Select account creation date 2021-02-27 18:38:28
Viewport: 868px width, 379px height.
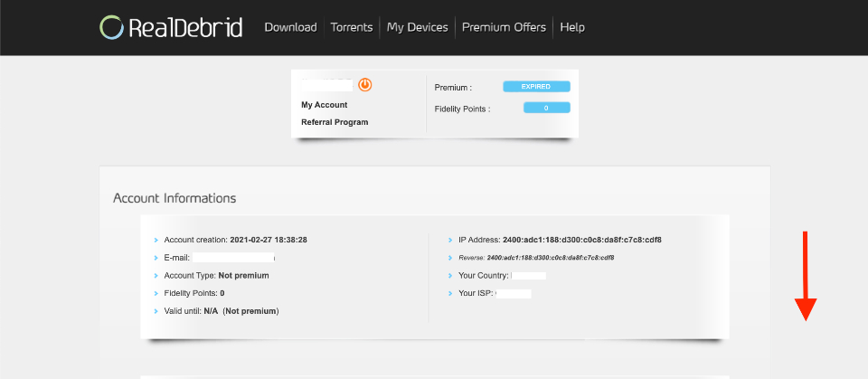coord(269,240)
